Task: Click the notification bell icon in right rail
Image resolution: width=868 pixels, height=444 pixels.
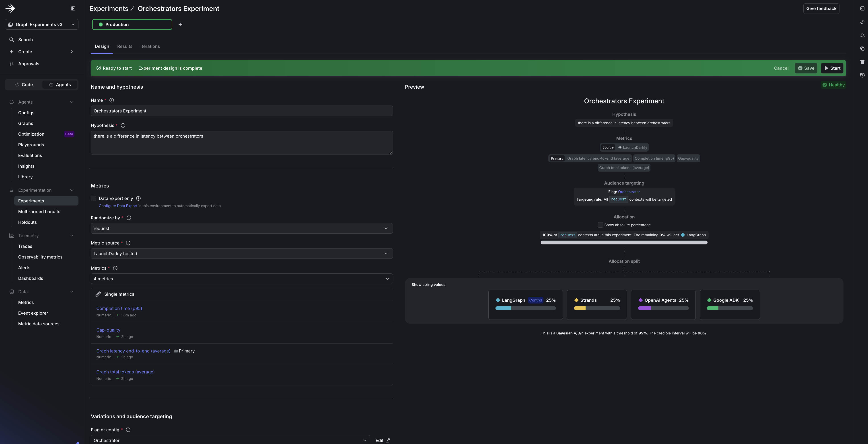Action: (862, 35)
